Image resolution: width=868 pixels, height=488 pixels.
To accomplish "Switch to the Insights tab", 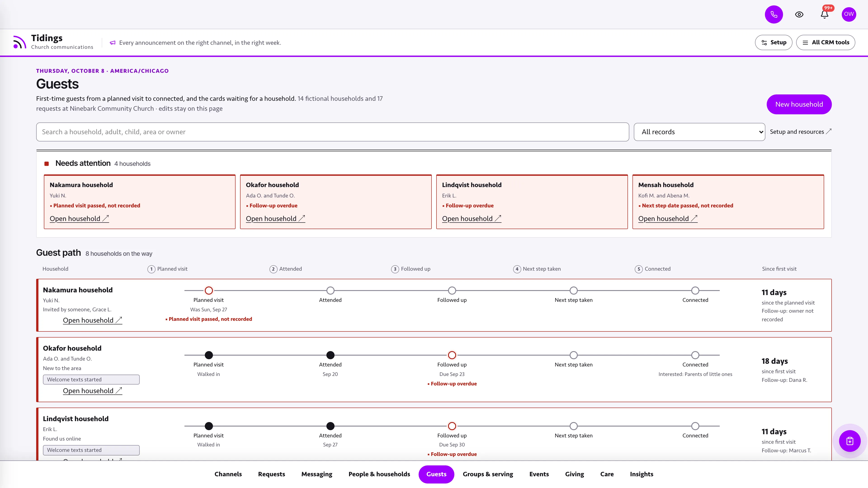I will pyautogui.click(x=642, y=474).
